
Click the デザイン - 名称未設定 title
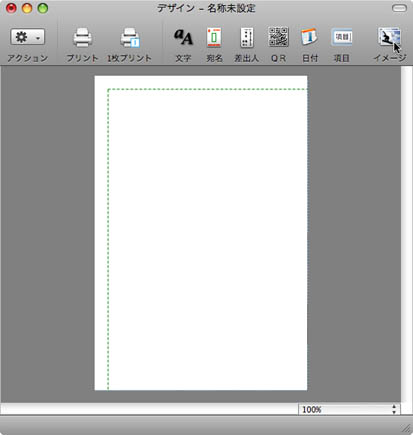pyautogui.click(x=206, y=8)
